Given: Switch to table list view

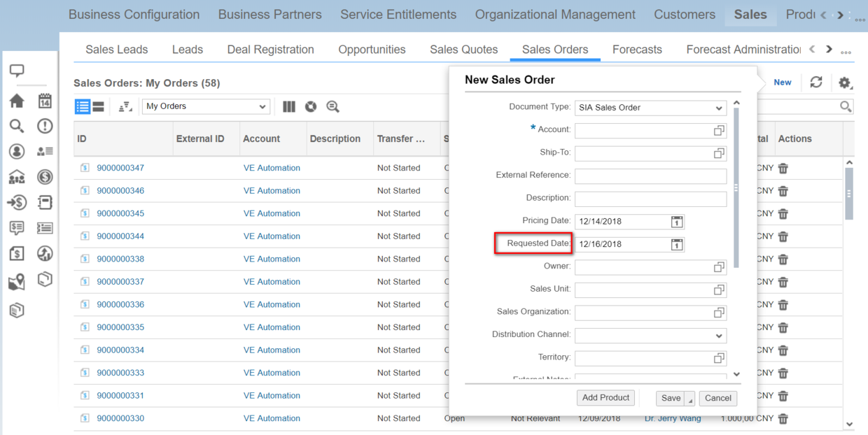Looking at the screenshot, I should 83,106.
